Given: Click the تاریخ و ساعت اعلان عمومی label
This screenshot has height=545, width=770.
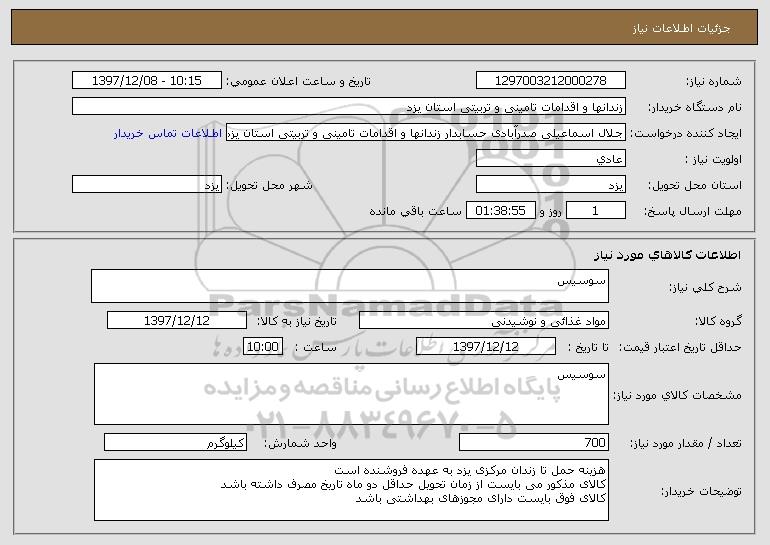Looking at the screenshot, I should 298,82.
